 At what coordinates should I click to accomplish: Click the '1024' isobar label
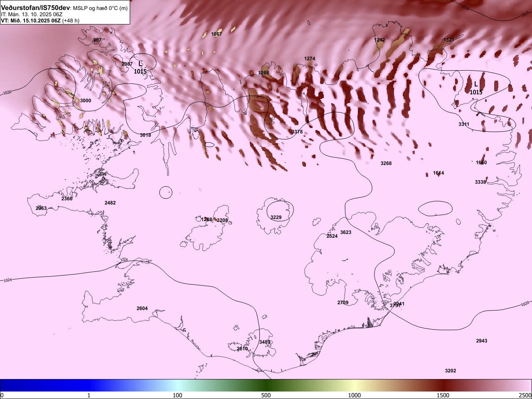pyautogui.click(x=7, y=281)
